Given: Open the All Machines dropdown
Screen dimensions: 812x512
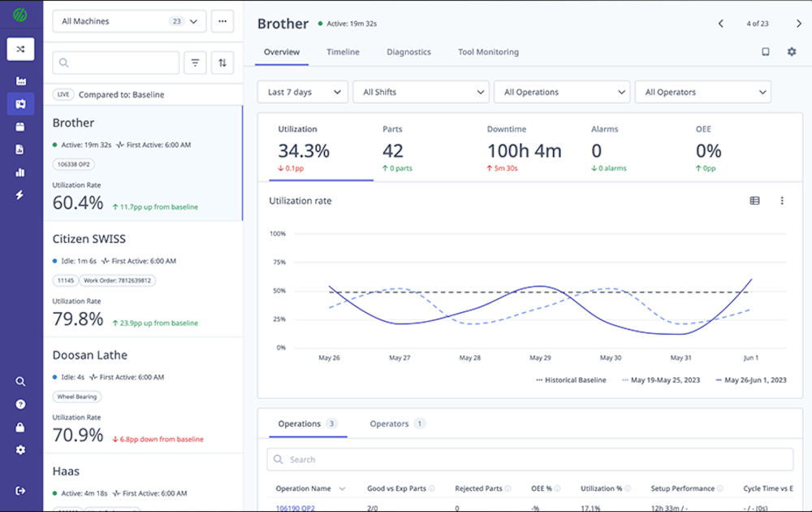Looking at the screenshot, I should coord(128,20).
